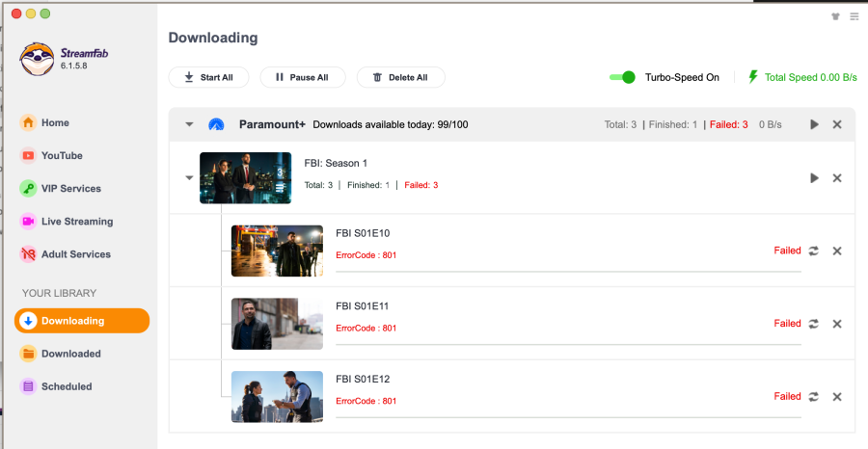Viewport: 868px width, 449px height.
Task: Click the Downloading page heading
Action: click(x=213, y=38)
